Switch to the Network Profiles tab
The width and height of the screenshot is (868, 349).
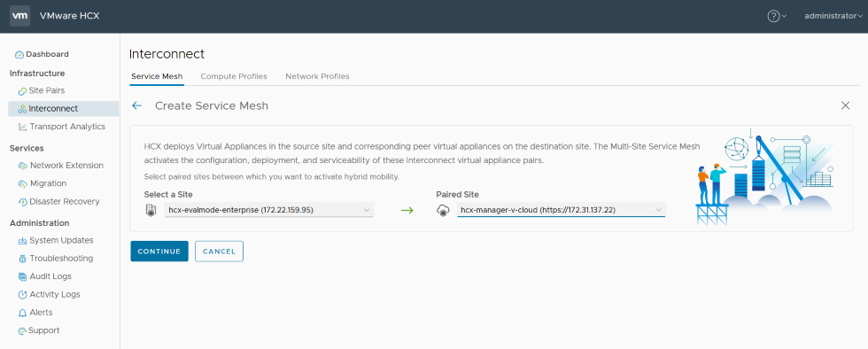tap(317, 76)
